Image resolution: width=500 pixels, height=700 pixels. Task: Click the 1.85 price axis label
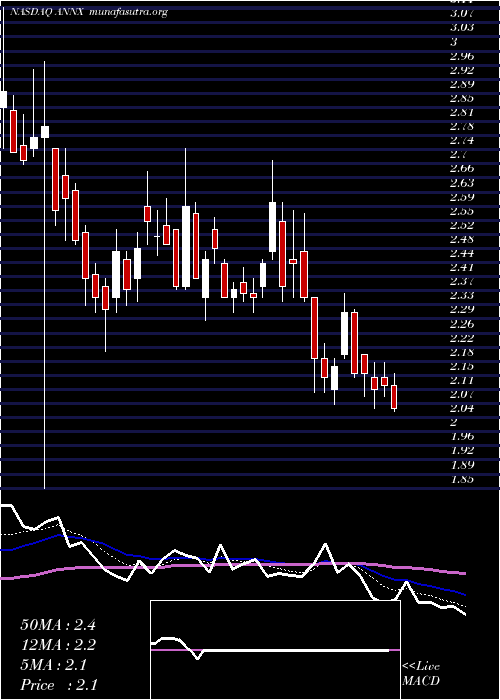click(463, 479)
